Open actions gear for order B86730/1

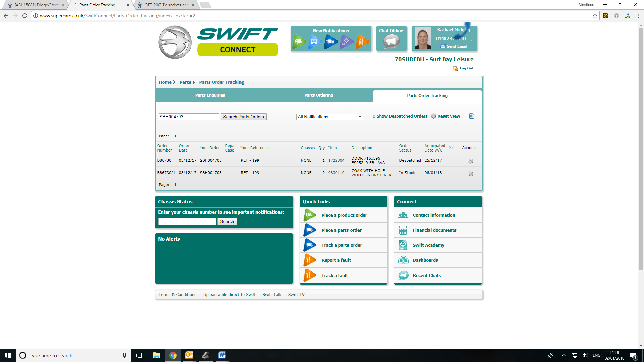tap(471, 174)
